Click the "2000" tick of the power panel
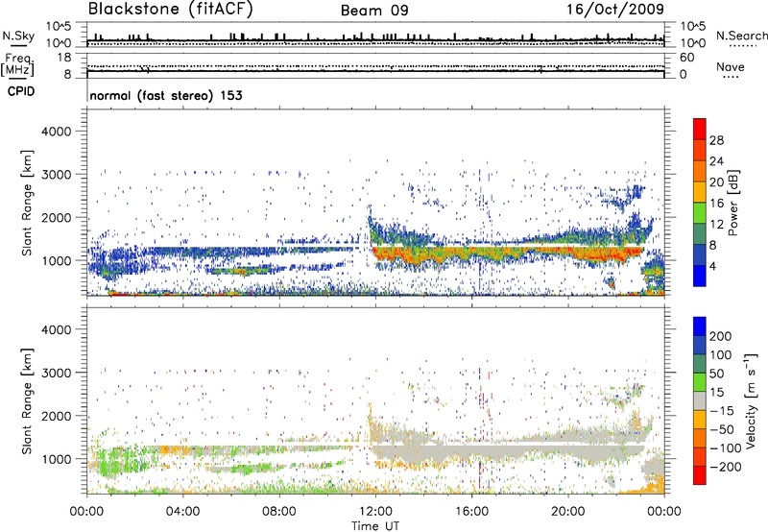Screen dimensions: 768x532 pyautogui.click(x=57, y=217)
